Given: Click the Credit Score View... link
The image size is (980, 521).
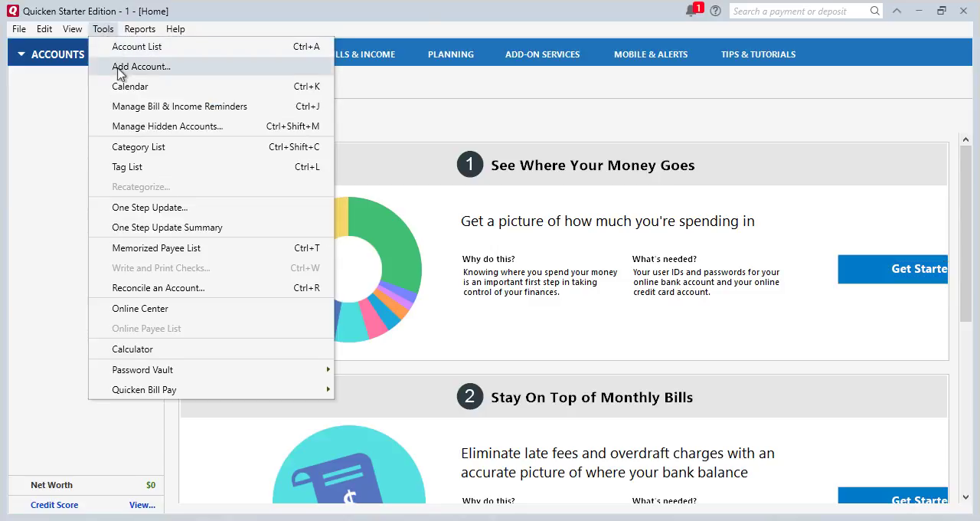Looking at the screenshot, I should pyautogui.click(x=142, y=505).
